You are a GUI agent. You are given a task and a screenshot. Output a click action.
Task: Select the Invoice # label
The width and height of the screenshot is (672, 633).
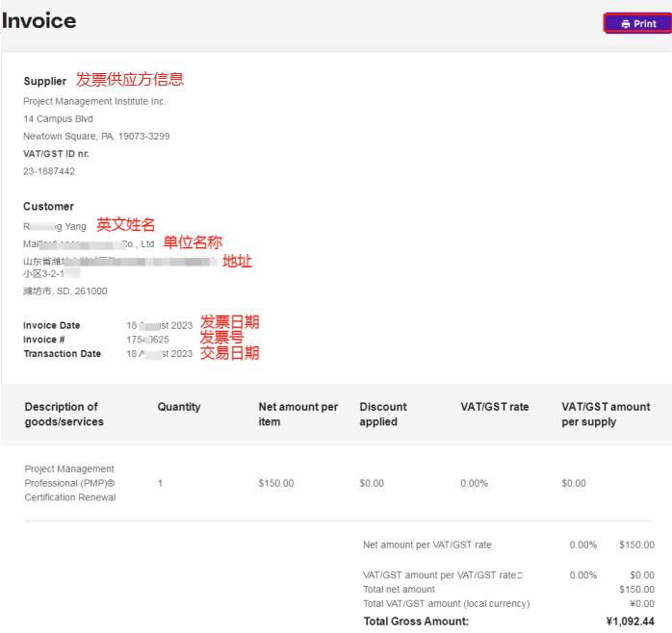[44, 340]
